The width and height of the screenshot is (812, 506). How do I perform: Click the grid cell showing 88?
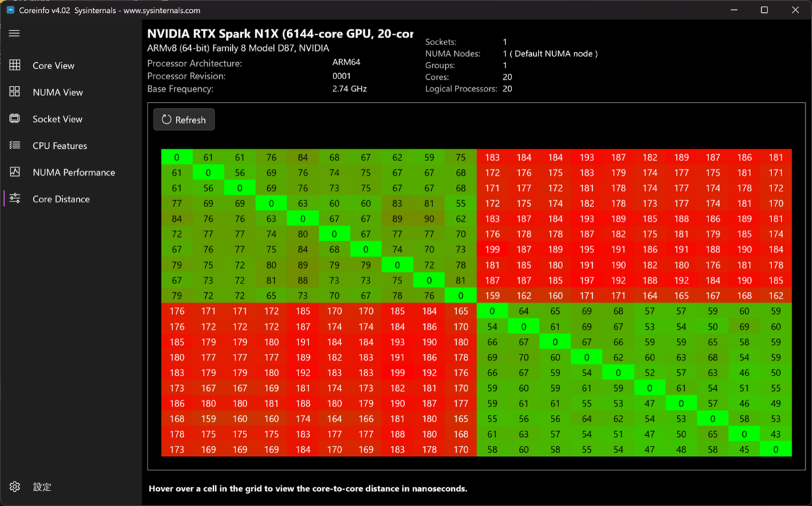click(302, 281)
